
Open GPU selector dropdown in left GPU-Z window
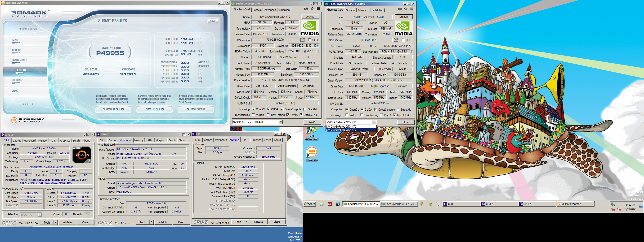[x=281, y=122]
